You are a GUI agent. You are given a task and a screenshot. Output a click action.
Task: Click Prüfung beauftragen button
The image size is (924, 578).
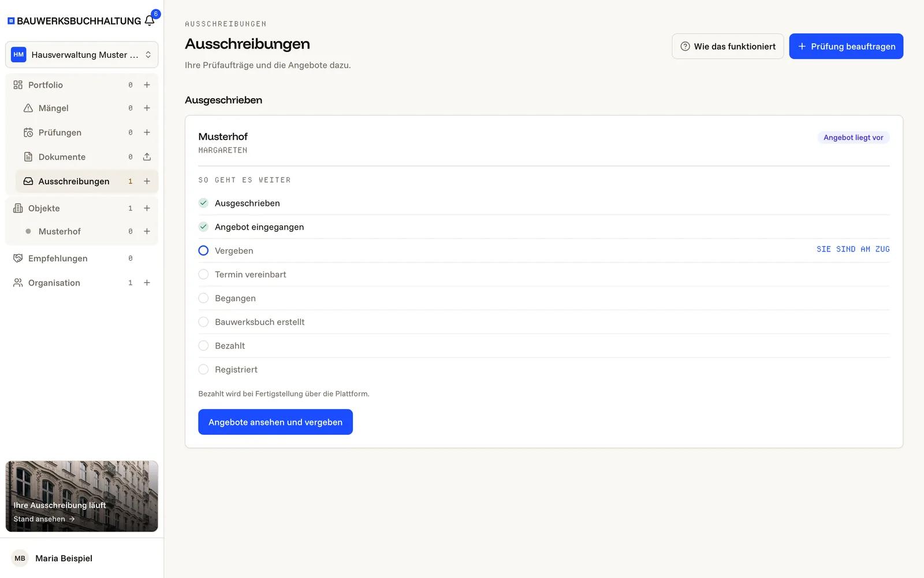[846, 46]
